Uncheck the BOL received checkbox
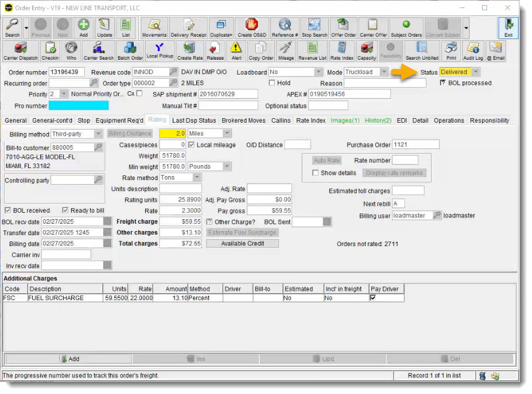 coord(7,210)
